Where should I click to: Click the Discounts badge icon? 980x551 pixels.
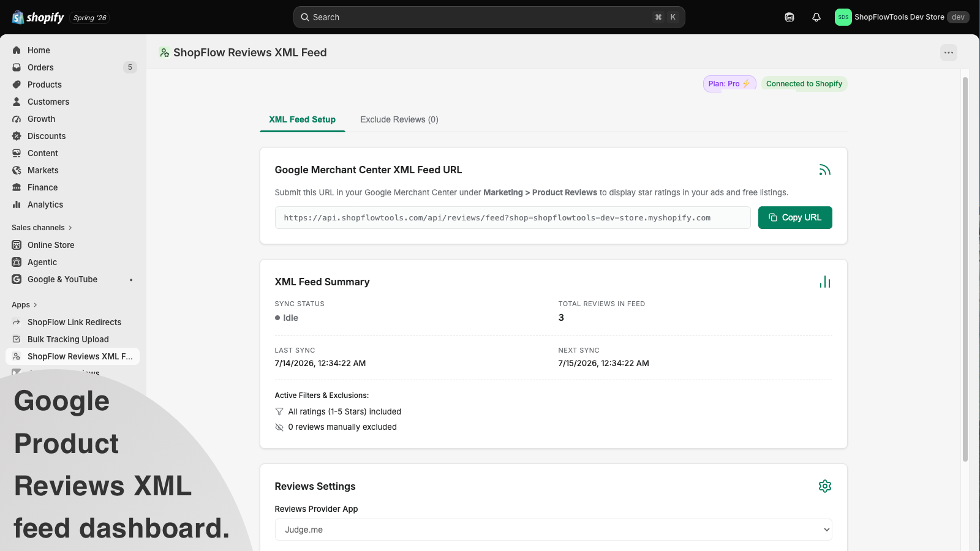(17, 136)
